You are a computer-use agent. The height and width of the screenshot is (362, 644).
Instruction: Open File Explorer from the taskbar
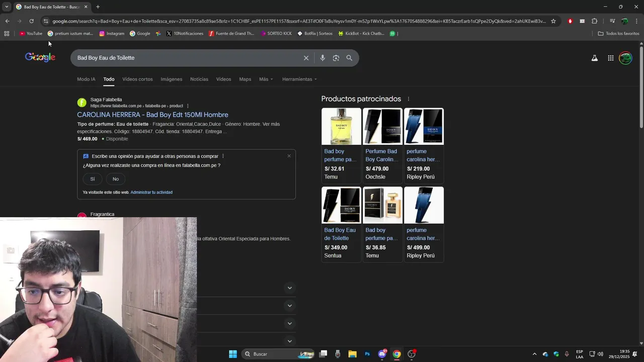coord(352,354)
